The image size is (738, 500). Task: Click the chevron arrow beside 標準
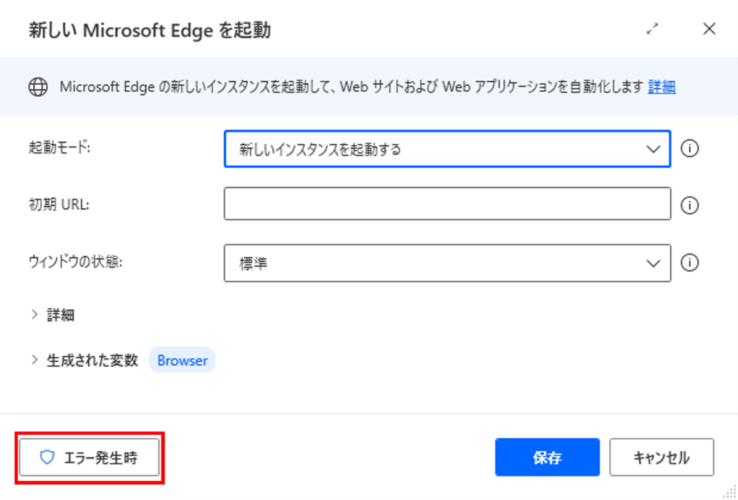click(653, 264)
